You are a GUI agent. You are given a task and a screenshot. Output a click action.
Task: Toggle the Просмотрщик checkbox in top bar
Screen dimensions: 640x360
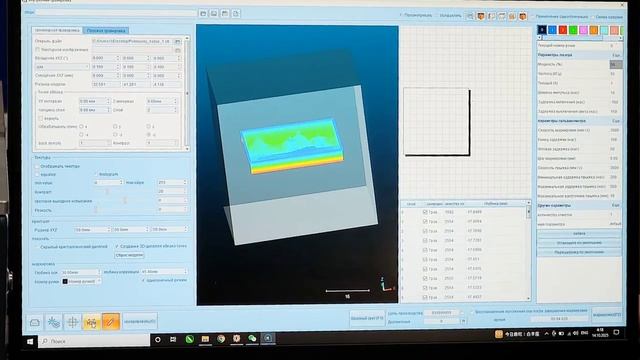(400, 15)
